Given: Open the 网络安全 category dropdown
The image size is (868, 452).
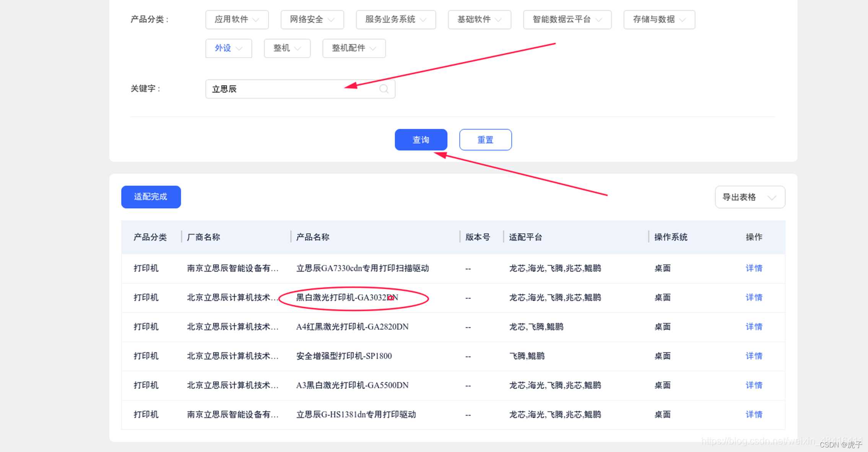Looking at the screenshot, I should coord(312,19).
